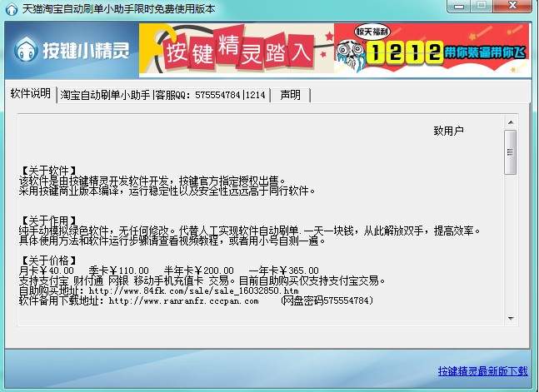Click the scrollbar up arrow

point(510,122)
